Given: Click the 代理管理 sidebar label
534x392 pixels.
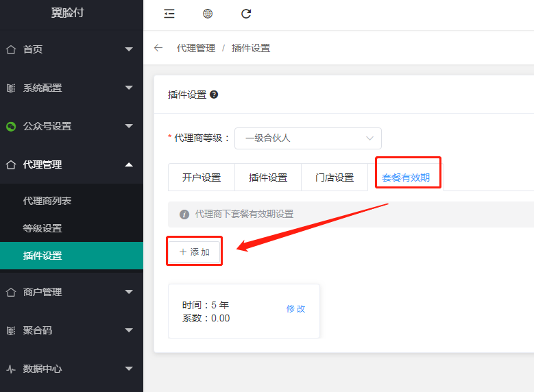Looking at the screenshot, I should pos(43,165).
